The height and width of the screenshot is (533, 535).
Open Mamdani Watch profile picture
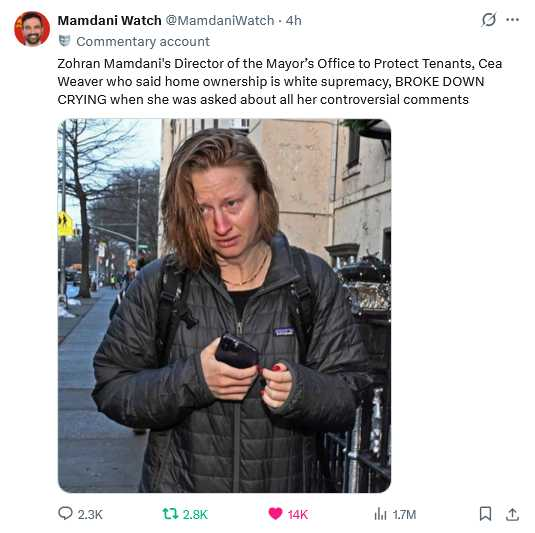[32, 29]
